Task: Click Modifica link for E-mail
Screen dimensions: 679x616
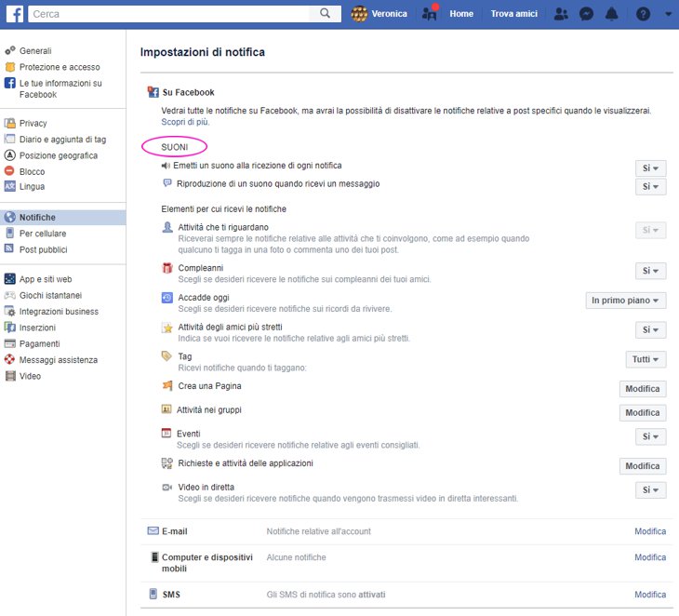Action: [650, 531]
